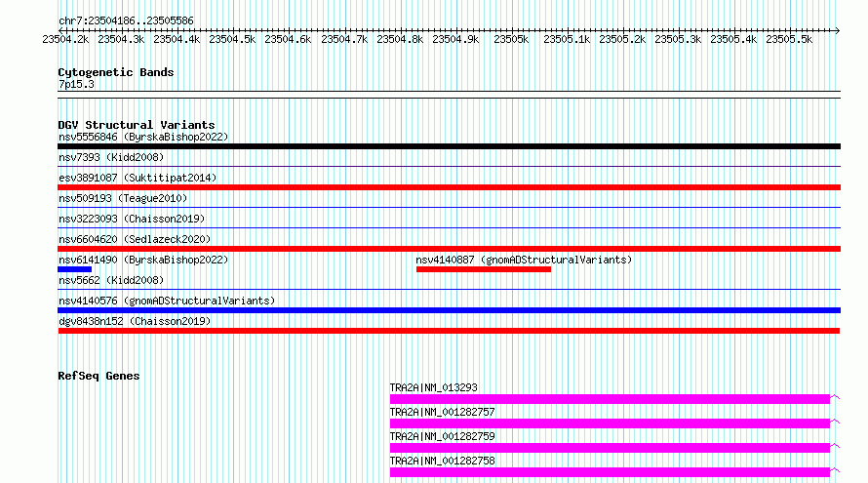
Task: Click the 23505.5k ruler tick label
Action: coord(789,40)
